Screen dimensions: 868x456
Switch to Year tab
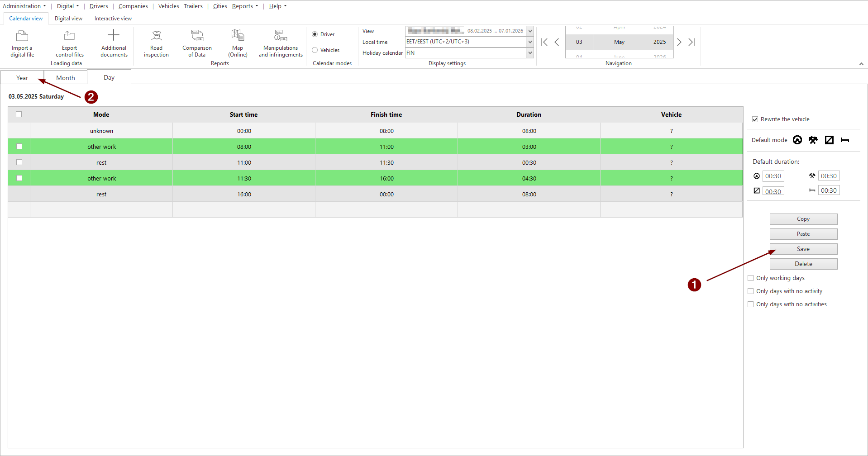click(22, 78)
